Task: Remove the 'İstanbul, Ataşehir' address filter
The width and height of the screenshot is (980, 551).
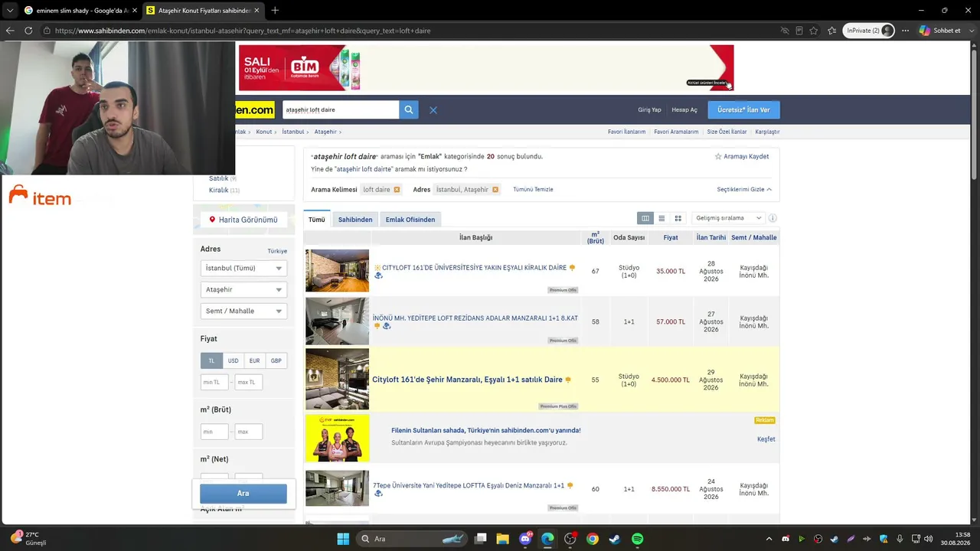Action: (x=495, y=189)
